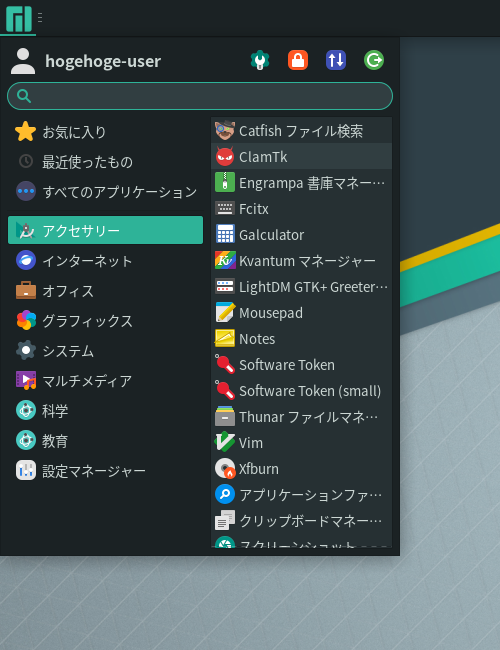Launch the Vim editor
This screenshot has height=650, width=500.
301,443
